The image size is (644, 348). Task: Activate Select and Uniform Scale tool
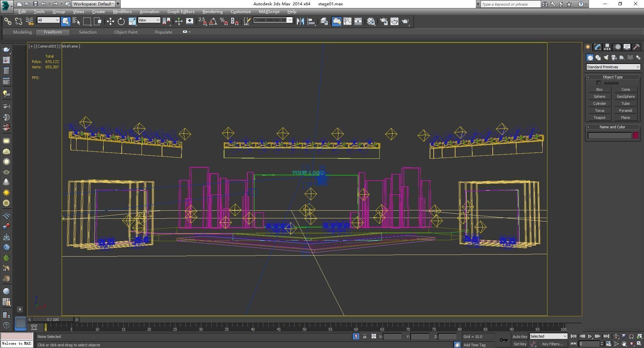click(132, 21)
